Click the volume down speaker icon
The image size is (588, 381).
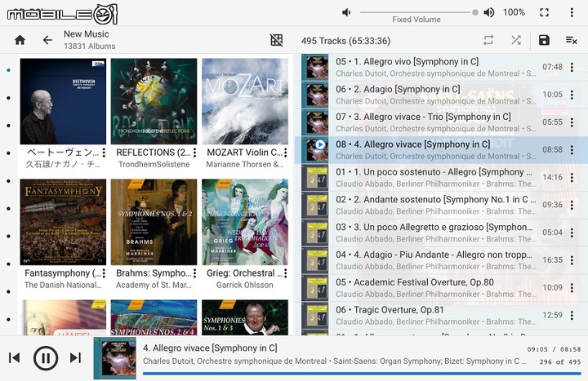[x=346, y=13]
